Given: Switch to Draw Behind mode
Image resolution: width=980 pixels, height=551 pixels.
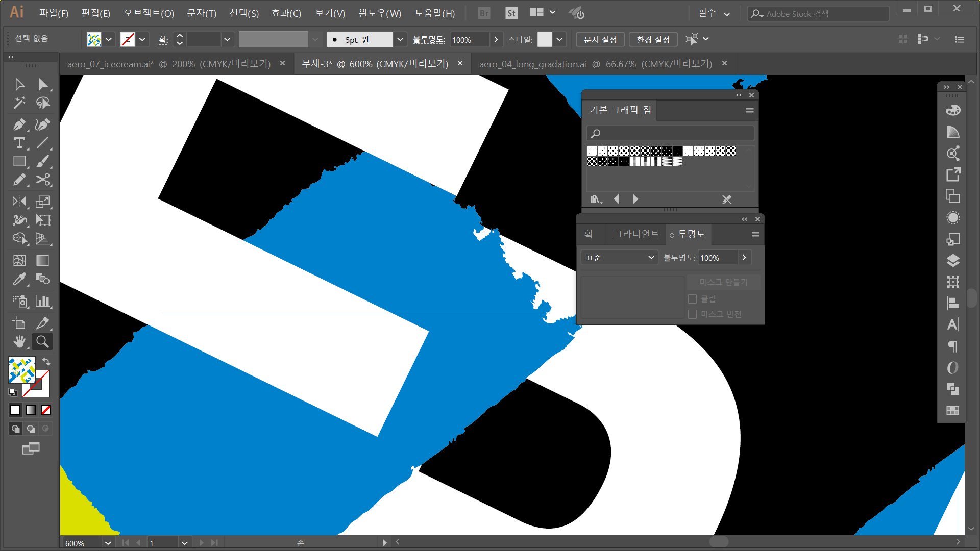Looking at the screenshot, I should click(x=31, y=429).
